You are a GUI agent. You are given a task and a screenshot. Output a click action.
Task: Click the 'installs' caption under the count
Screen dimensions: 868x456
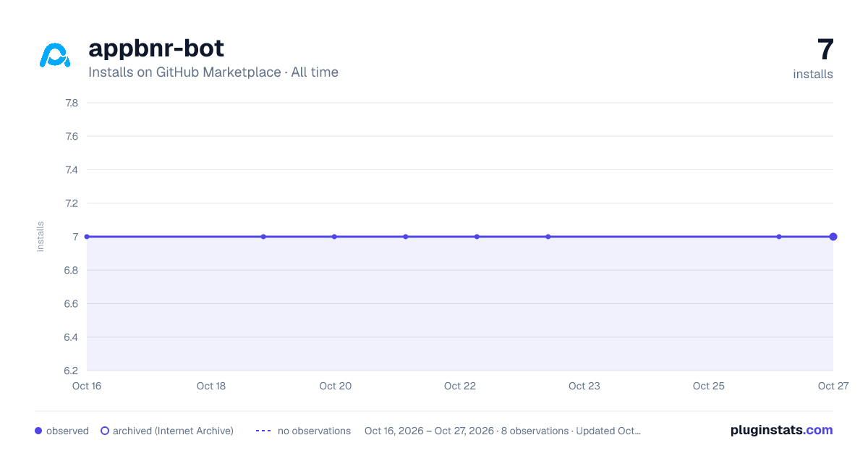click(813, 74)
